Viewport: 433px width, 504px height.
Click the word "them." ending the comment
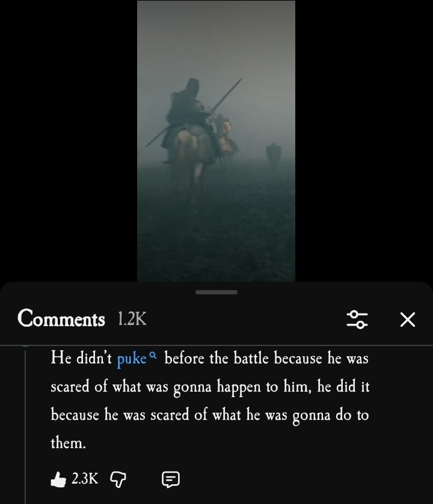pos(68,443)
